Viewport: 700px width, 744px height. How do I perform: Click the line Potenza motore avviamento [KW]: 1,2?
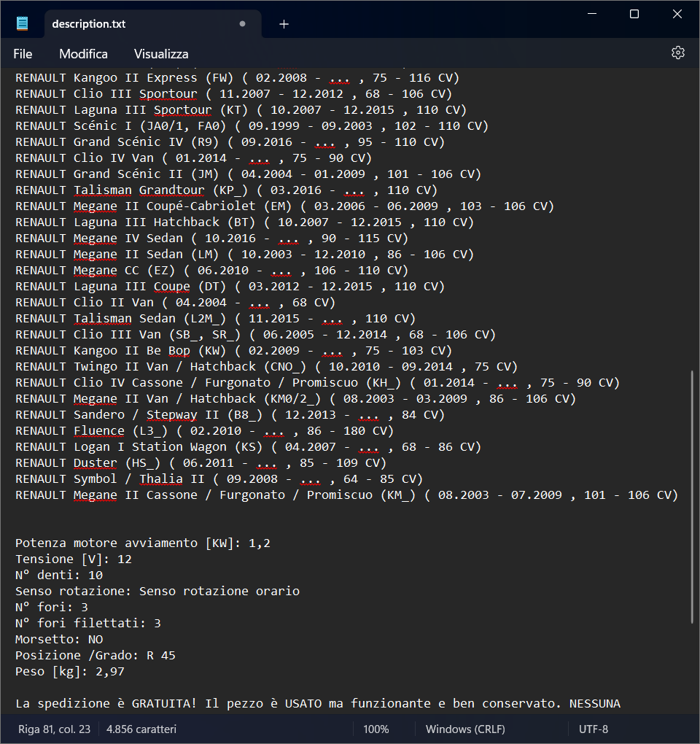click(x=143, y=543)
